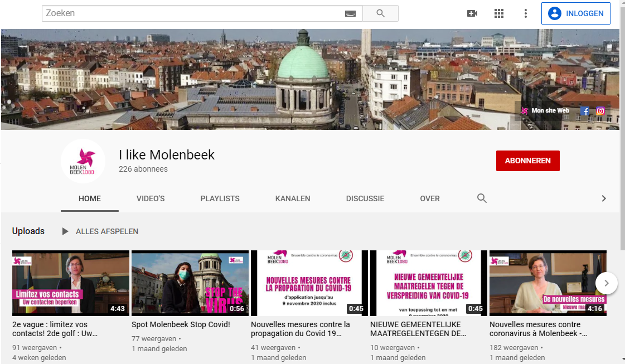
Task: Click the Facebook icon on the banner
Action: [x=585, y=111]
